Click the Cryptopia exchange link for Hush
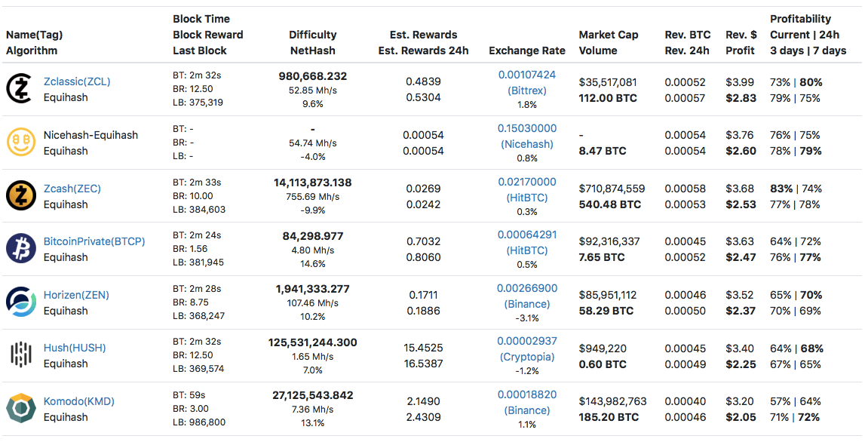The image size is (868, 442). tap(526, 357)
